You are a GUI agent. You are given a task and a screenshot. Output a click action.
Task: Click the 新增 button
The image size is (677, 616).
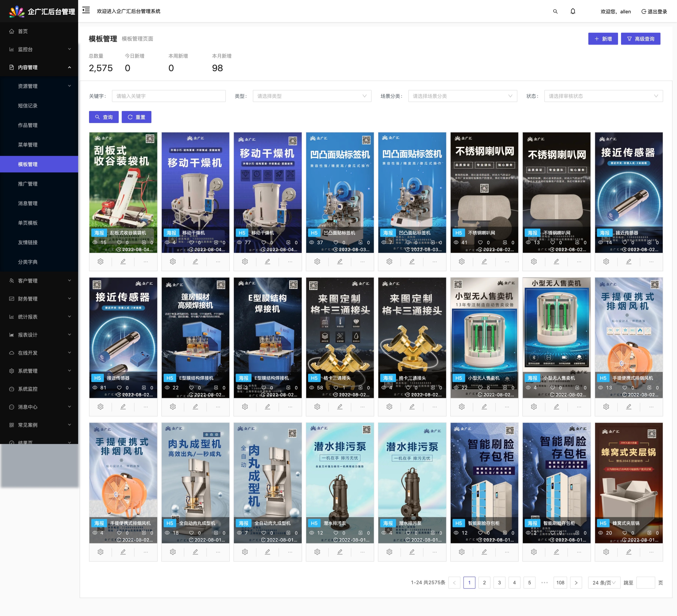[603, 39]
